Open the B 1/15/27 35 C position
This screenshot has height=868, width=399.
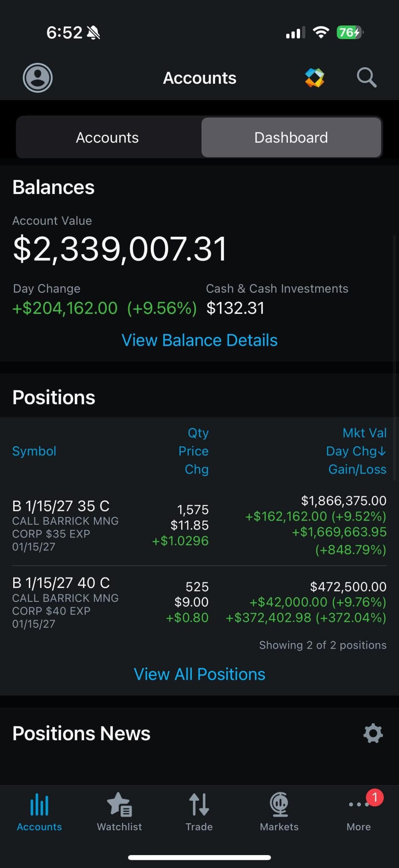61,506
